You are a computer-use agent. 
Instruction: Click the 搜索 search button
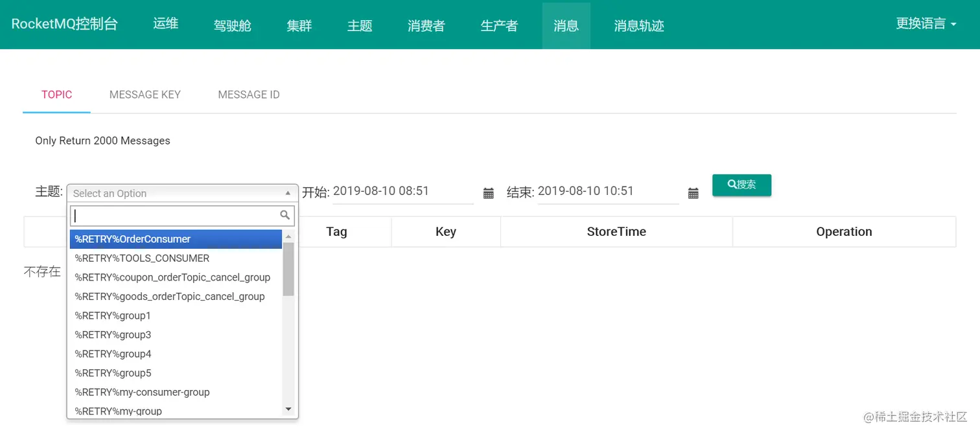click(741, 185)
